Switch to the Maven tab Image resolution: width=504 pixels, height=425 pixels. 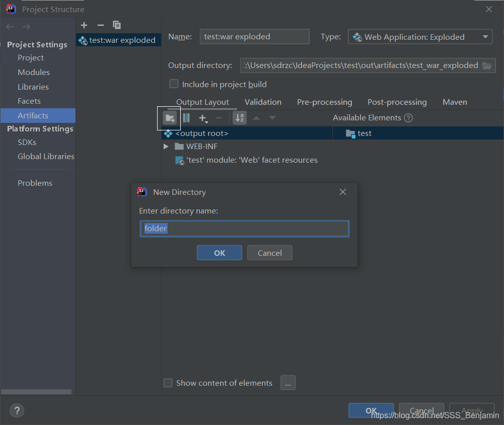(455, 102)
